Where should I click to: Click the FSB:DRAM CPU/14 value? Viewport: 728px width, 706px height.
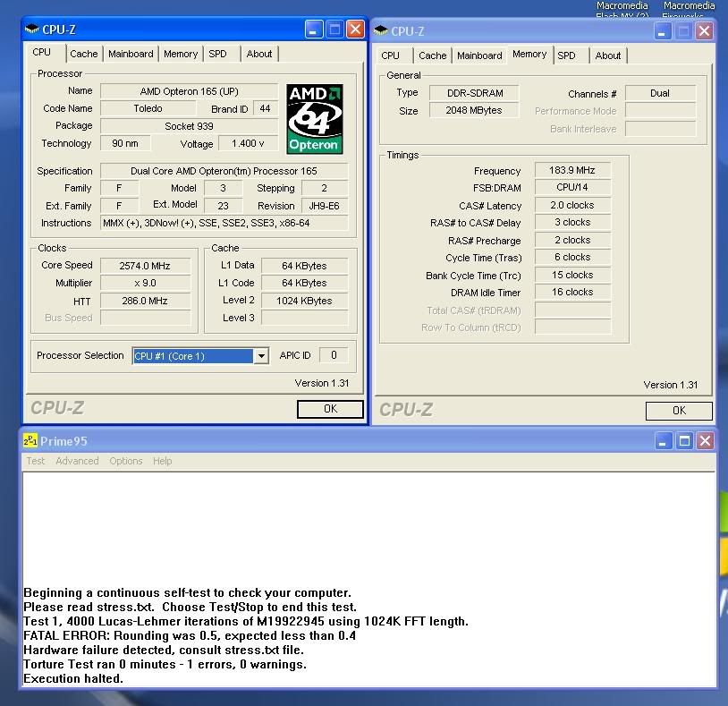[572, 187]
